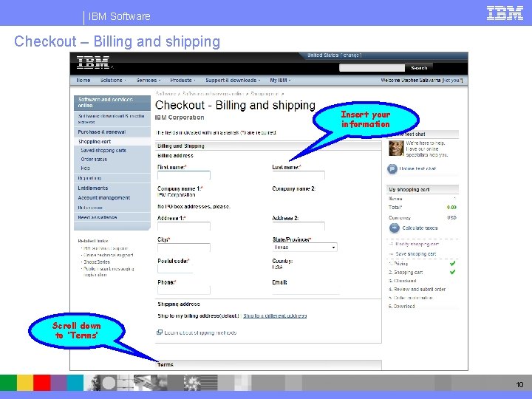Click the Last name input field
This screenshot has width=532, height=399.
pos(299,175)
